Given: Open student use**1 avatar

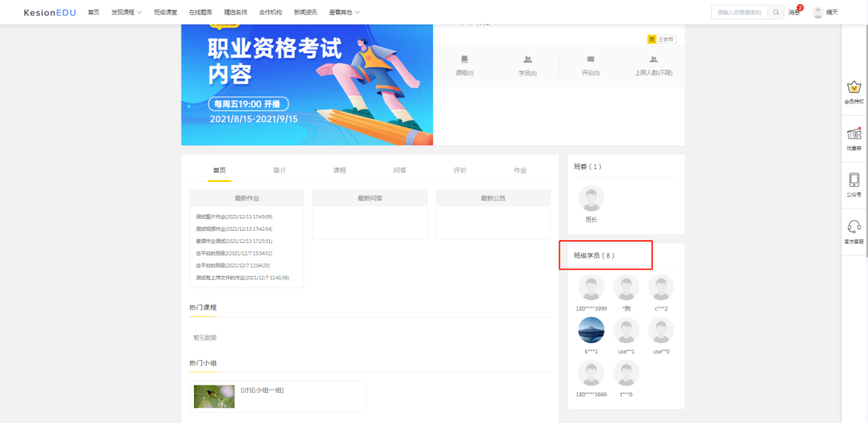Looking at the screenshot, I should click(x=626, y=331).
